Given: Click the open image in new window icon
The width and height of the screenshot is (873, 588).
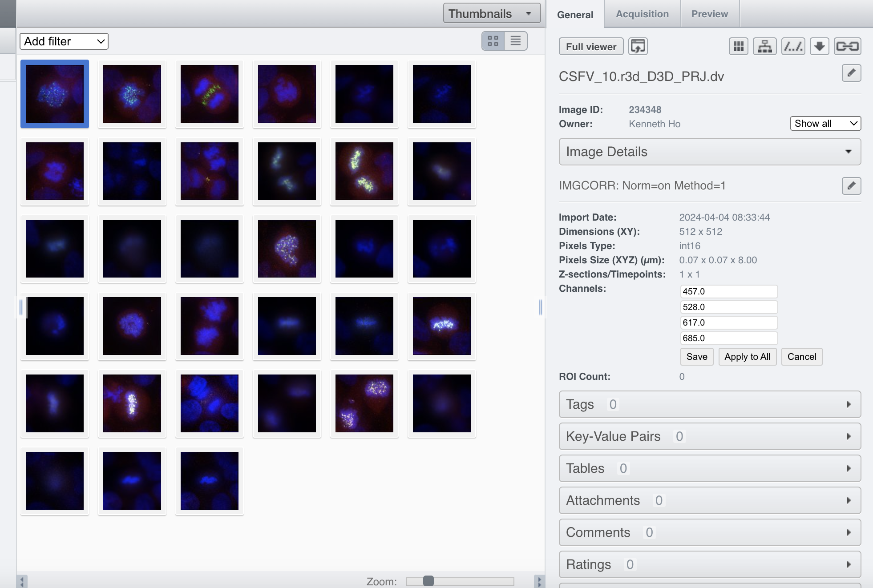Looking at the screenshot, I should click(638, 46).
